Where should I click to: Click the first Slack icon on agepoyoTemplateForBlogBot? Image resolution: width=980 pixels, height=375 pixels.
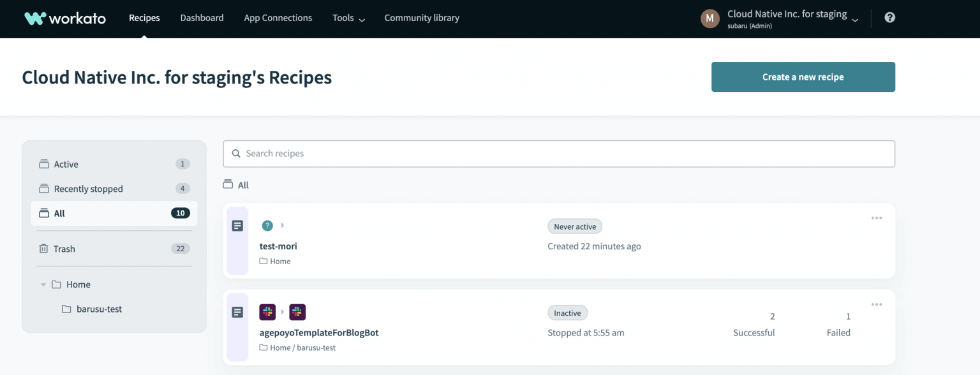tap(267, 312)
